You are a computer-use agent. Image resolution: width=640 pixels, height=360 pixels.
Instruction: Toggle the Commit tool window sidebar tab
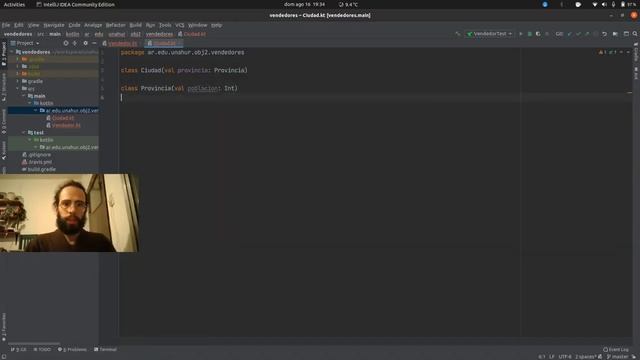4,121
